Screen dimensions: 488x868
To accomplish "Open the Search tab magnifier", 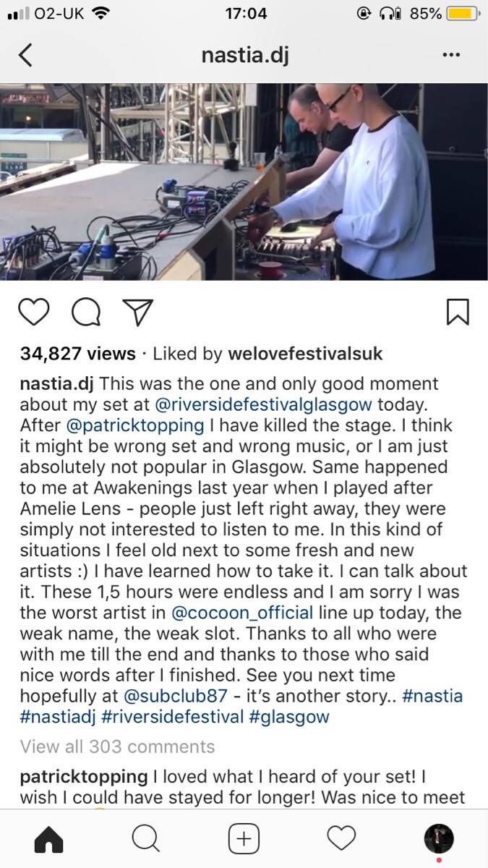I will [x=146, y=839].
